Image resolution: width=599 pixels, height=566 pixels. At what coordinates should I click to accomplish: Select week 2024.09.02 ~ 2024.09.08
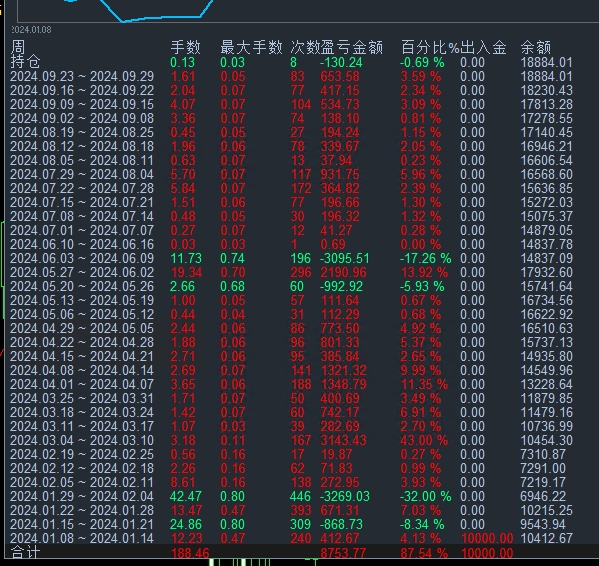pyautogui.click(x=82, y=118)
